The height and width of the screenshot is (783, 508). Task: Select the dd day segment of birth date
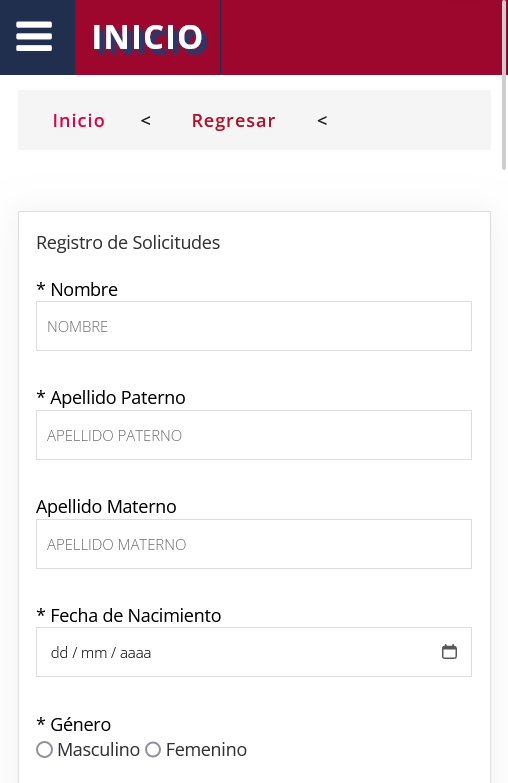pos(59,653)
